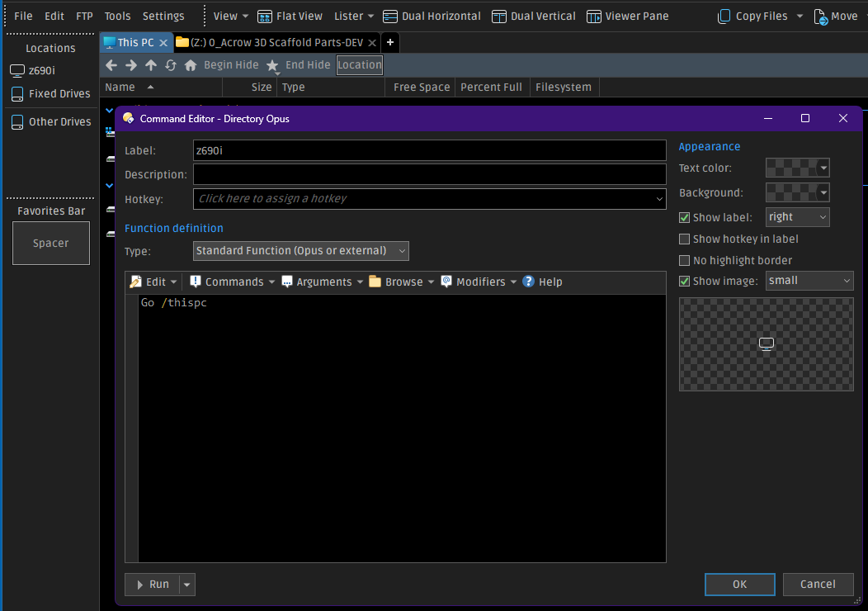Sort by the Filesystem column
868x611 pixels.
coord(564,88)
